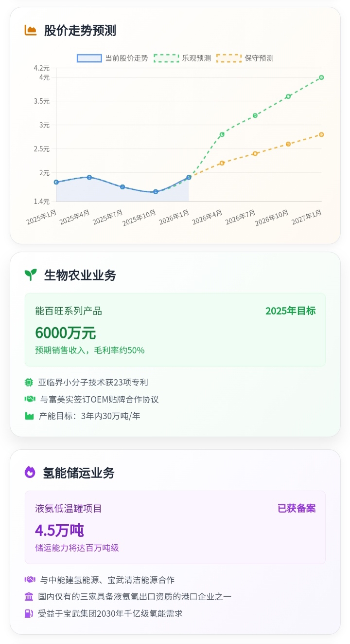This screenshot has height=644, width=350.
Task: Click the 2026年4月 x-axis label
Action: pos(208,217)
